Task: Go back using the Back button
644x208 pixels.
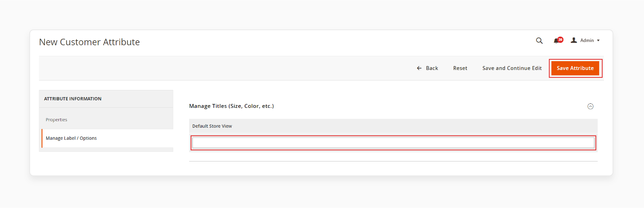Action: pos(427,68)
